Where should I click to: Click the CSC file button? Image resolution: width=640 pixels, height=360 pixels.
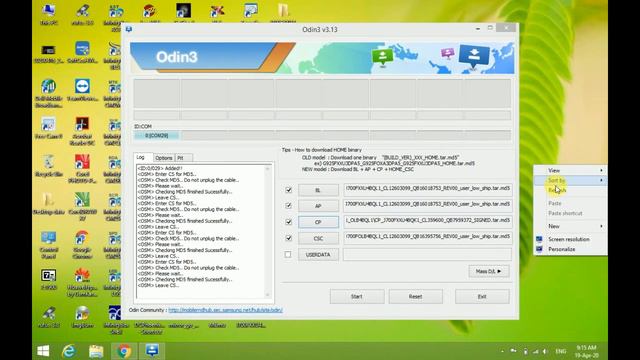318,238
